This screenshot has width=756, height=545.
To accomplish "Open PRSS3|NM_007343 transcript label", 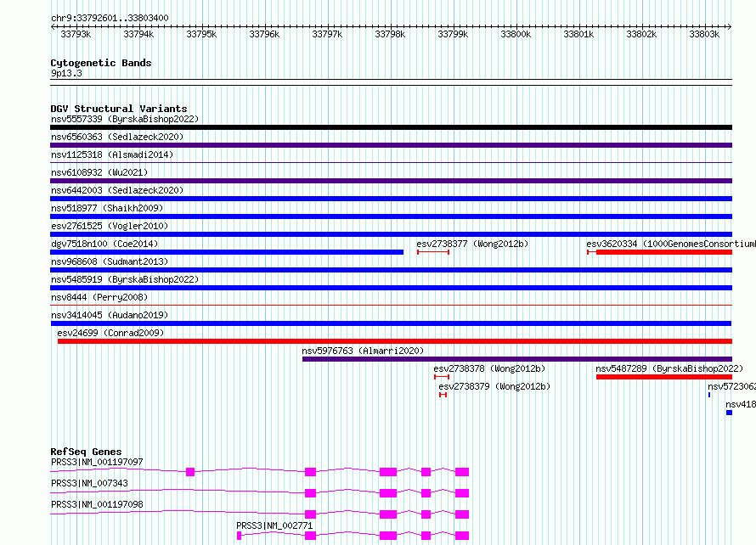I will 89,483.
